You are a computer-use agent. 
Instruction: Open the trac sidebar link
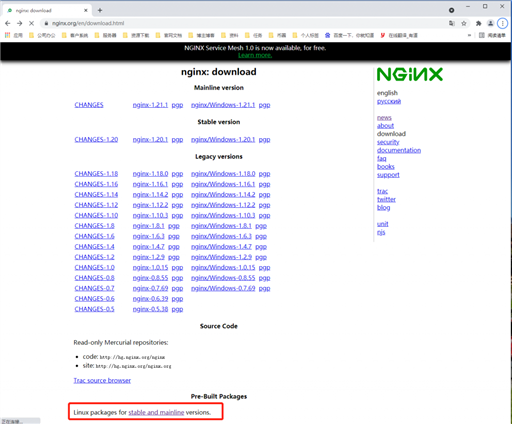[x=382, y=191]
